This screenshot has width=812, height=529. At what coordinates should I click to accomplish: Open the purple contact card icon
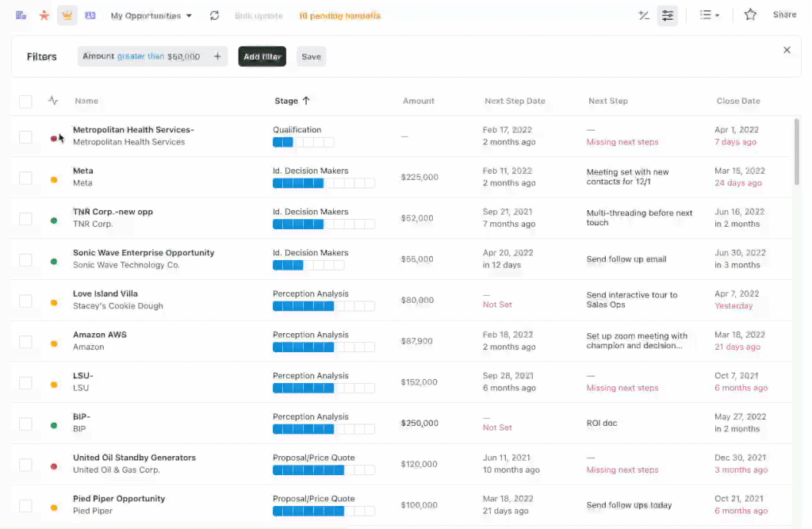point(90,16)
